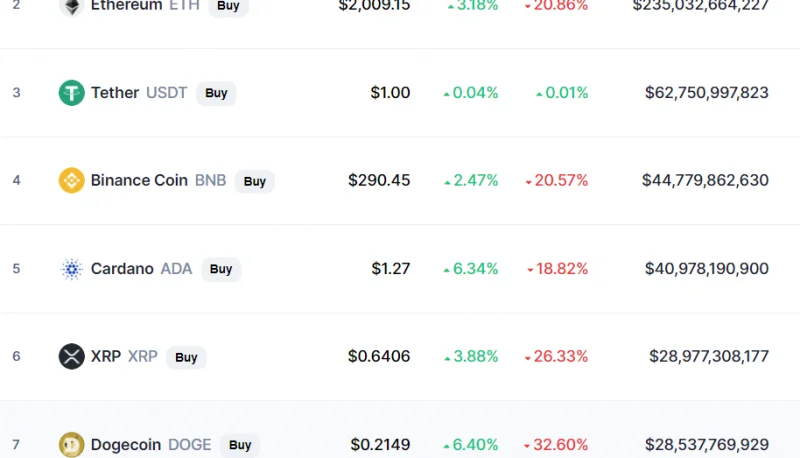The width and height of the screenshot is (800, 458).
Task: Open the Dogecoin name link
Action: [x=126, y=445]
